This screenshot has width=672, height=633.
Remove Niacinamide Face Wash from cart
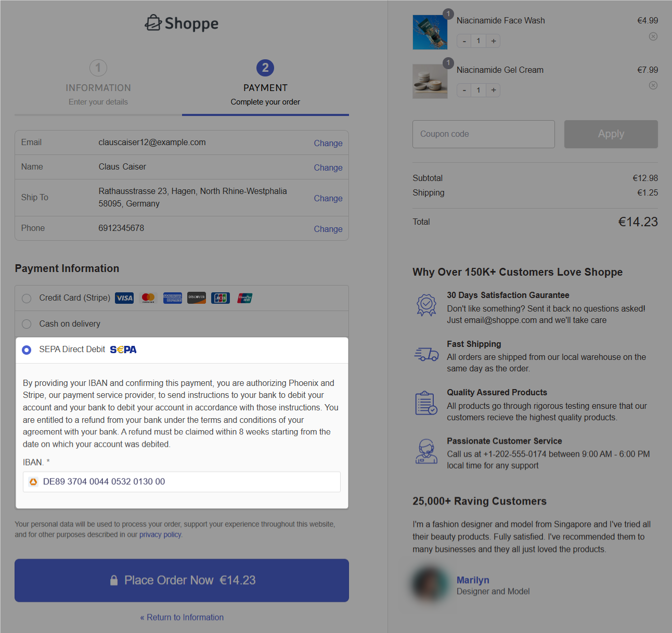pyautogui.click(x=653, y=36)
